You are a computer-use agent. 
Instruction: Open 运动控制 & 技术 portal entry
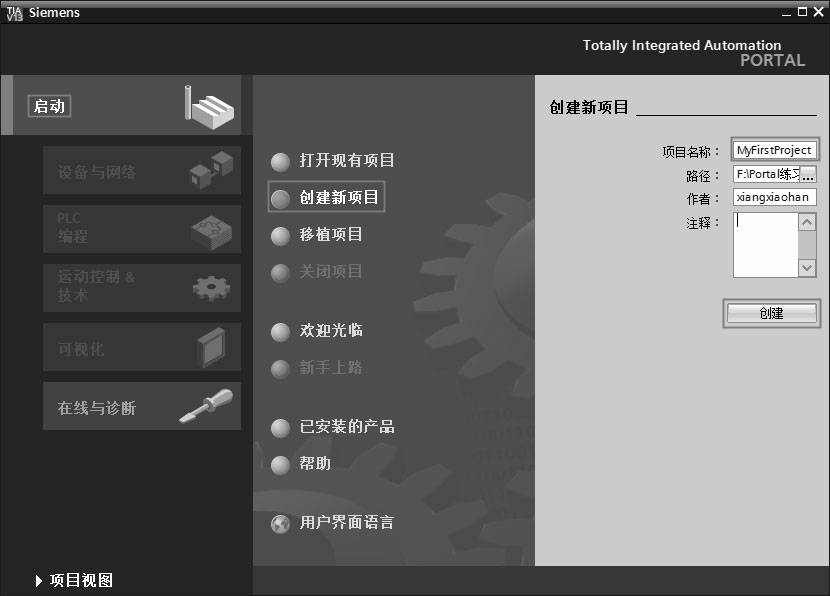click(x=142, y=288)
